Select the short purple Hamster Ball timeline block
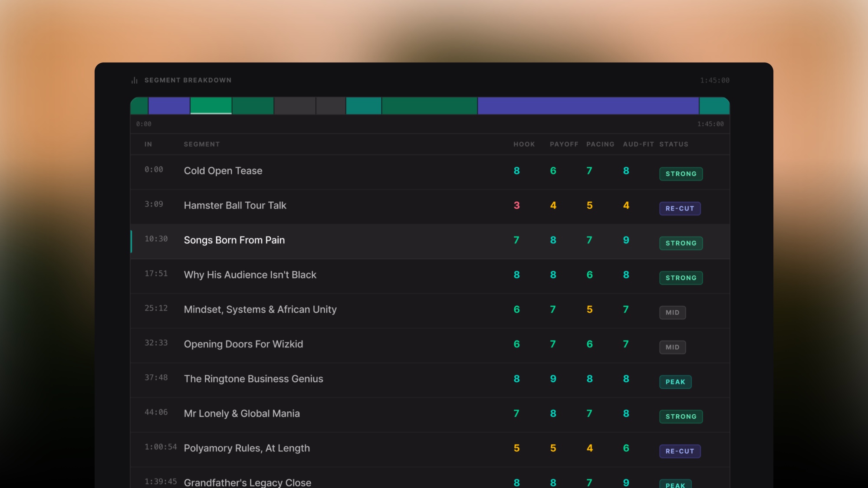Screen dimensions: 868x488 169,106
